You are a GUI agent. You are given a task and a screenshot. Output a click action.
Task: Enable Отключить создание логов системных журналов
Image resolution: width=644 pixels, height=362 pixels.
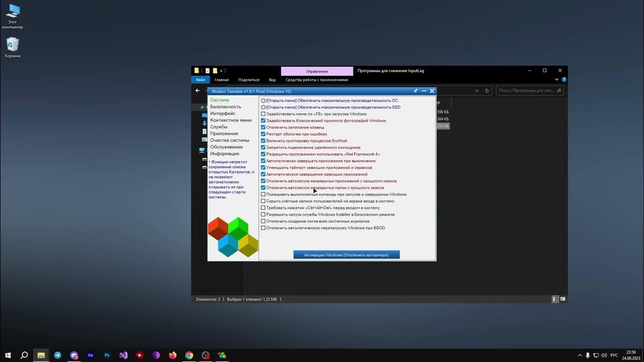pos(263,221)
